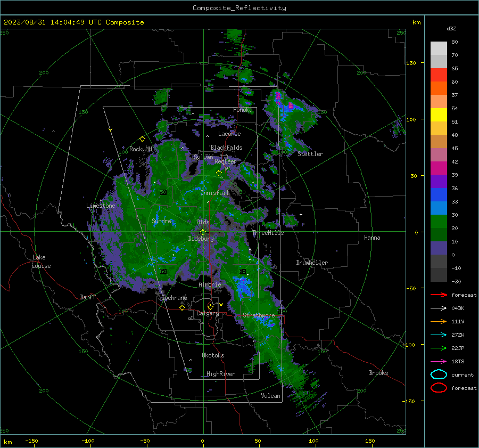479x448 pixels.
Task: Click the Lake Louise label
Action: click(41, 262)
